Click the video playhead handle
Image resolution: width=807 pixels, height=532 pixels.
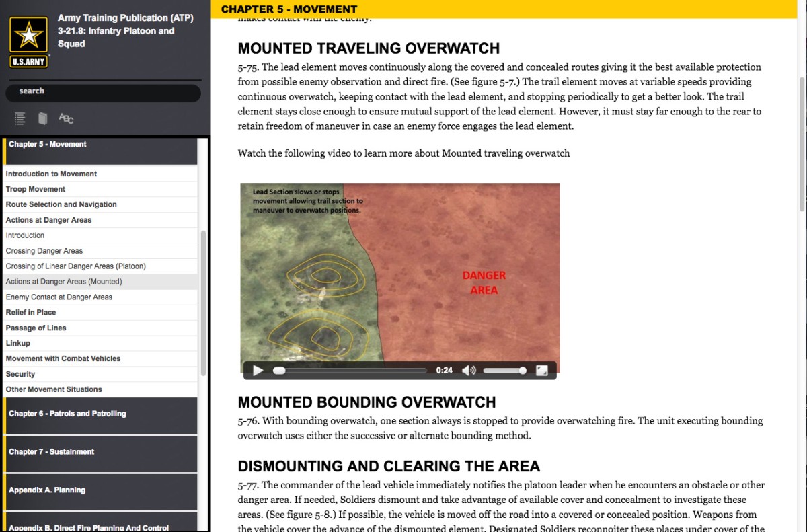click(x=279, y=370)
